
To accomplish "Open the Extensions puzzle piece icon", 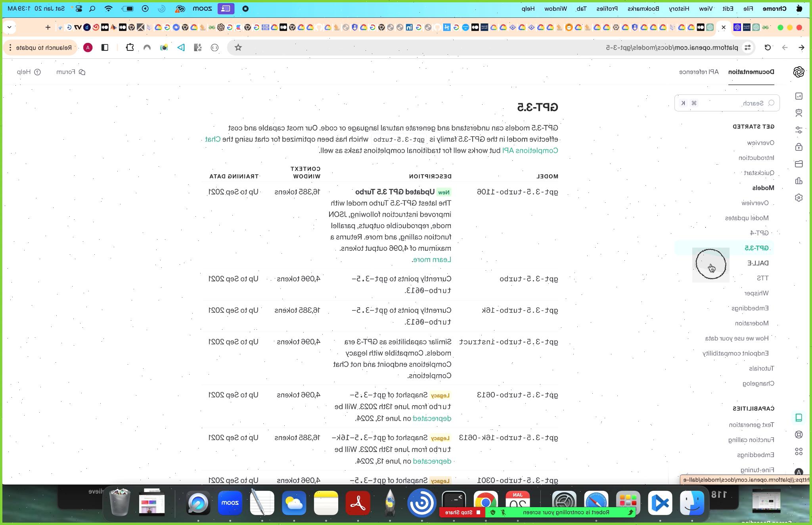I will tap(130, 48).
